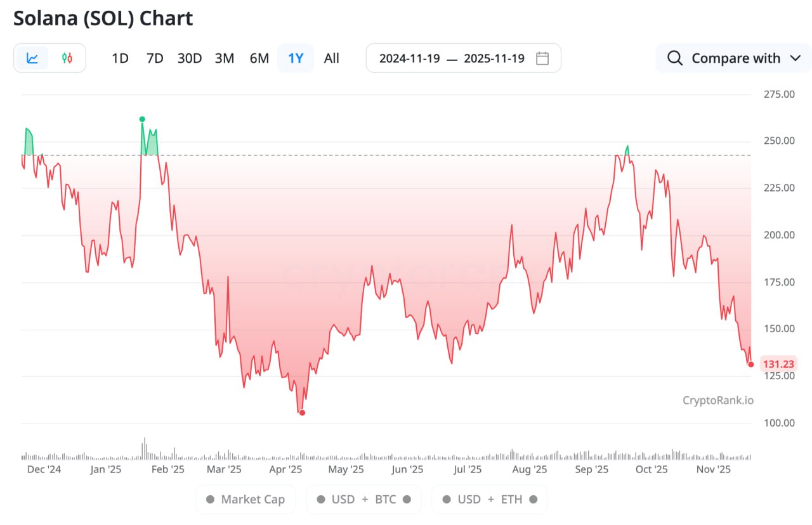Toggle the Market Cap series
The width and height of the screenshot is (812, 525).
click(245, 500)
